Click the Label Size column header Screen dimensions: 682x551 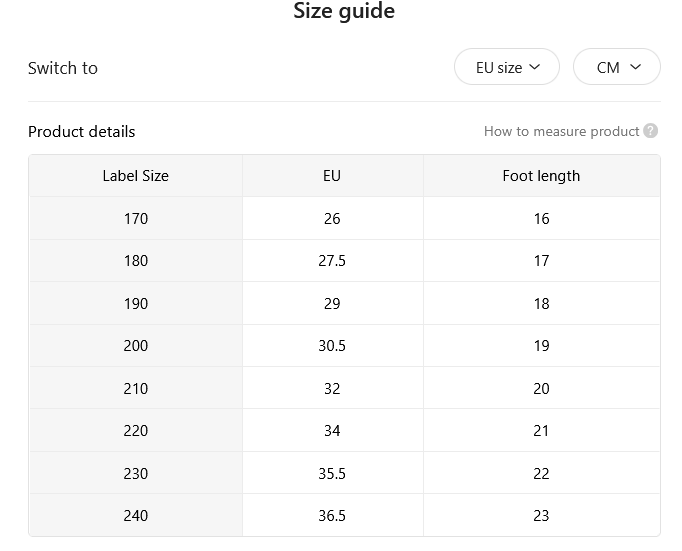click(136, 176)
